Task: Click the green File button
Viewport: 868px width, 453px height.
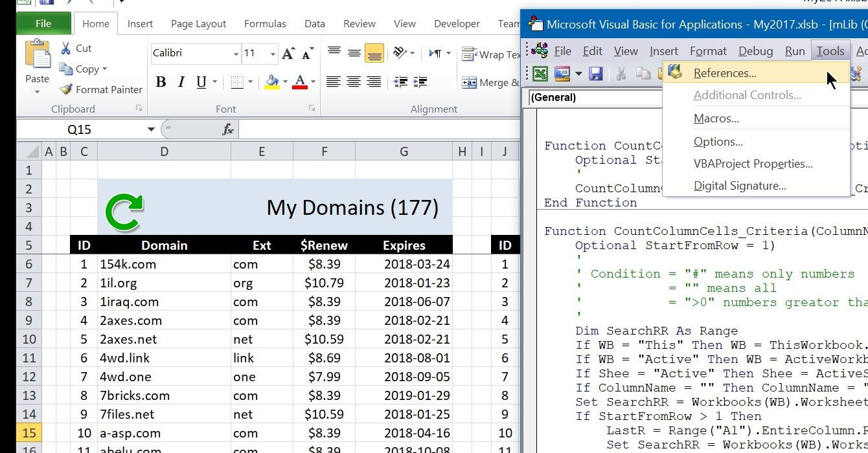Action: coord(43,24)
